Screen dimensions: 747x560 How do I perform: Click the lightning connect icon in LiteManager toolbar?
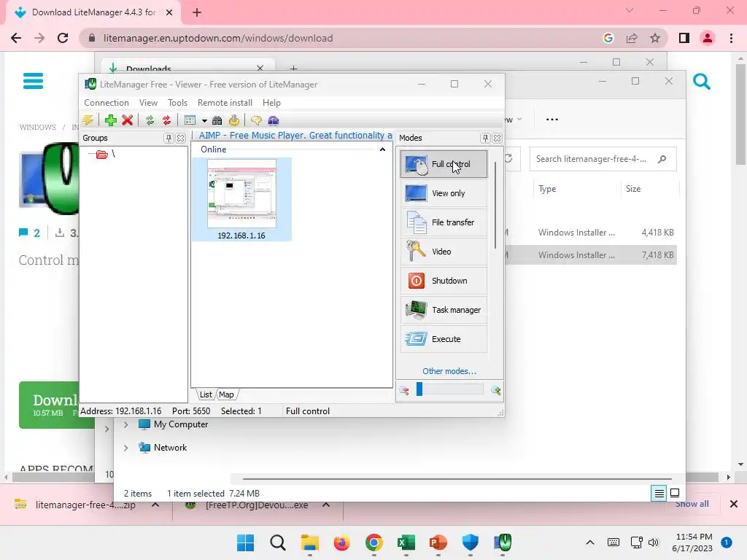88,120
